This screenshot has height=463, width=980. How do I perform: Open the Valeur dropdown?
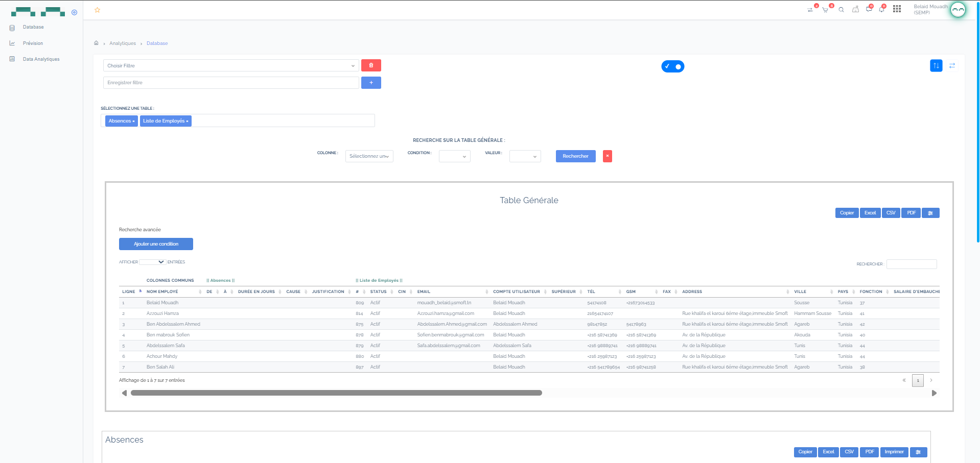[525, 156]
